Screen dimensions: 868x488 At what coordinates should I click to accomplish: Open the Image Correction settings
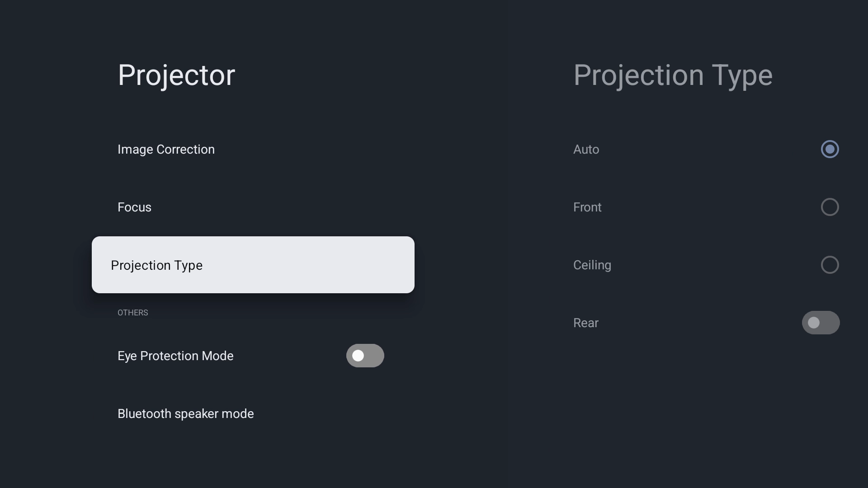[x=166, y=150]
